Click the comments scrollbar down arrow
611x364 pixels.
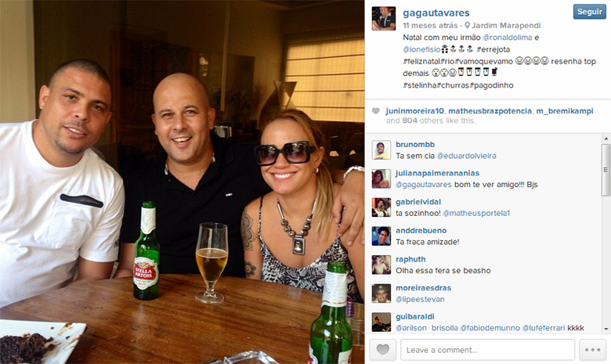tap(606, 329)
